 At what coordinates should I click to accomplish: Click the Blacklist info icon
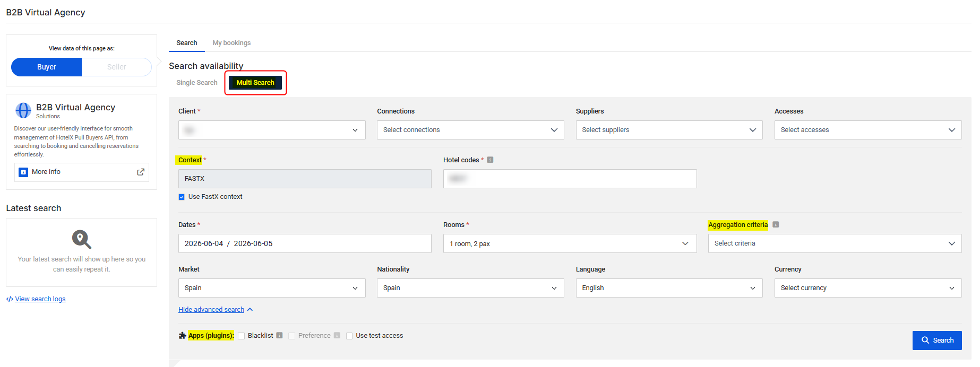[279, 335]
